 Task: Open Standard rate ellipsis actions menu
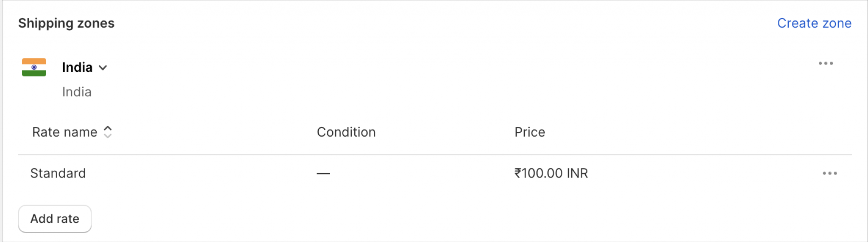pos(829,173)
